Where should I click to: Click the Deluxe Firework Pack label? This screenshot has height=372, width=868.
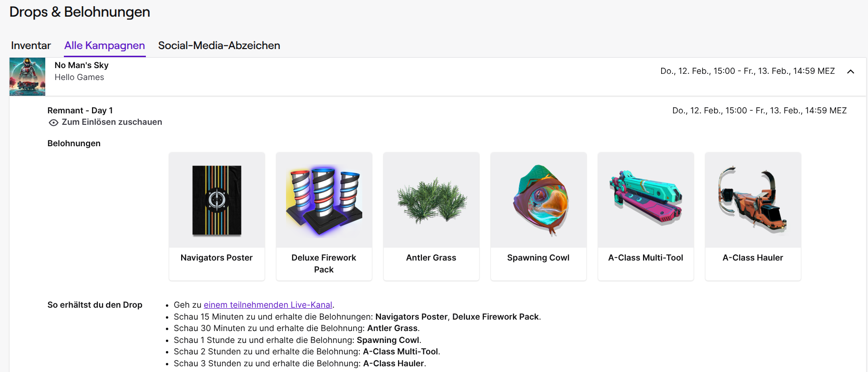coord(324,263)
